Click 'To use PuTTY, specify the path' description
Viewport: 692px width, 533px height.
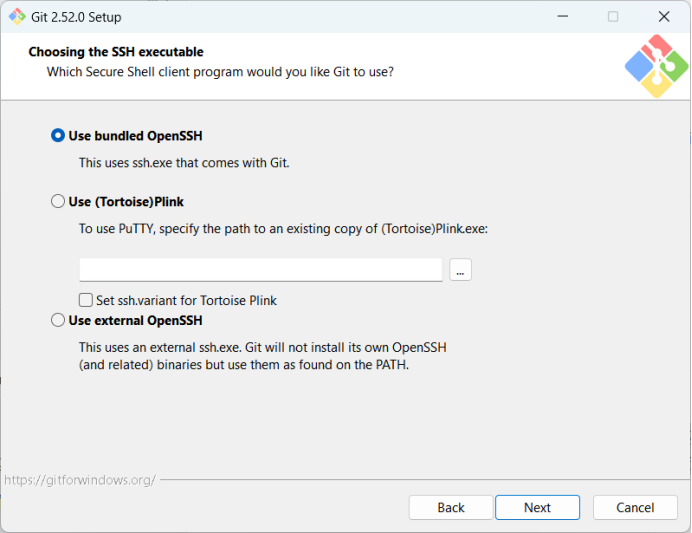(x=283, y=229)
